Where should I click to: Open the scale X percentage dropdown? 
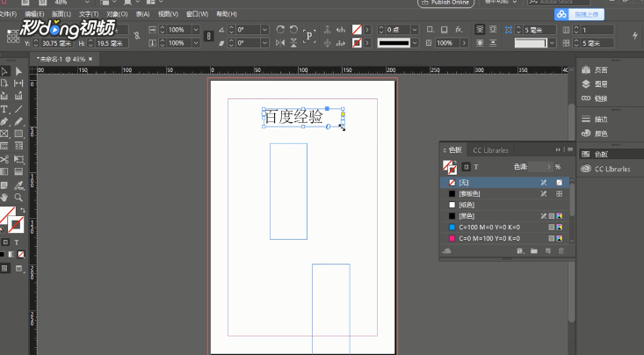pyautogui.click(x=196, y=30)
